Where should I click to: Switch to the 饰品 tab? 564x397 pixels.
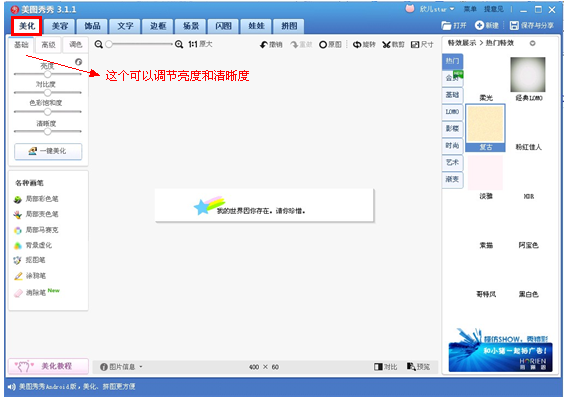[92, 26]
